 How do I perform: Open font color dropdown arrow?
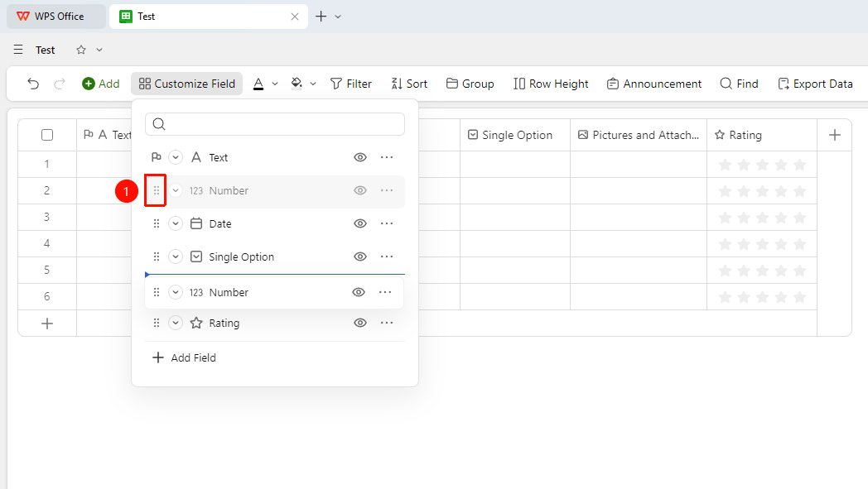pyautogui.click(x=275, y=84)
